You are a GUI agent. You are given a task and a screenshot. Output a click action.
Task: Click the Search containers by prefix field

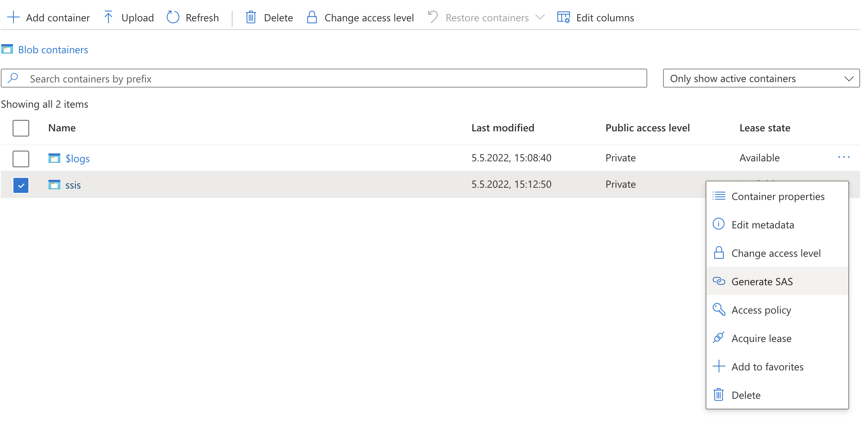(324, 78)
